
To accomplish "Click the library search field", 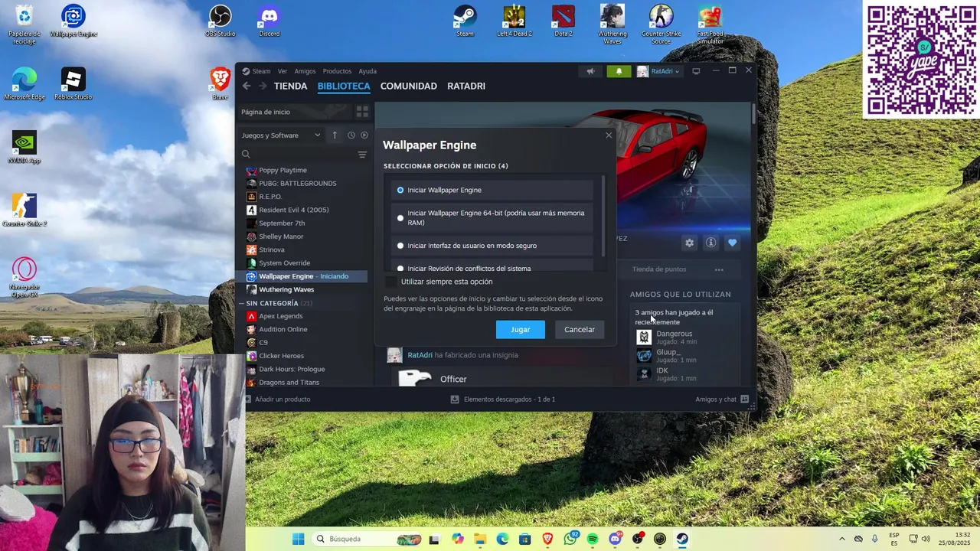I will point(299,155).
